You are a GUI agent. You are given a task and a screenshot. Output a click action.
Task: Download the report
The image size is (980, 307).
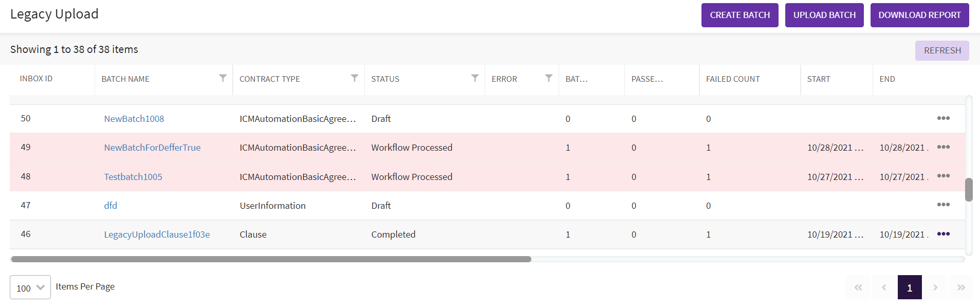[919, 15]
